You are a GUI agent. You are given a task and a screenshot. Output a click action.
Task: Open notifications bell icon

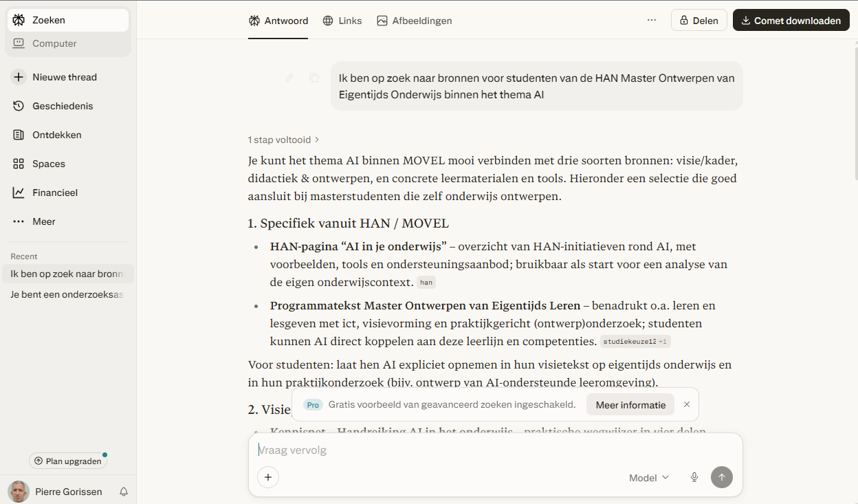click(x=124, y=492)
